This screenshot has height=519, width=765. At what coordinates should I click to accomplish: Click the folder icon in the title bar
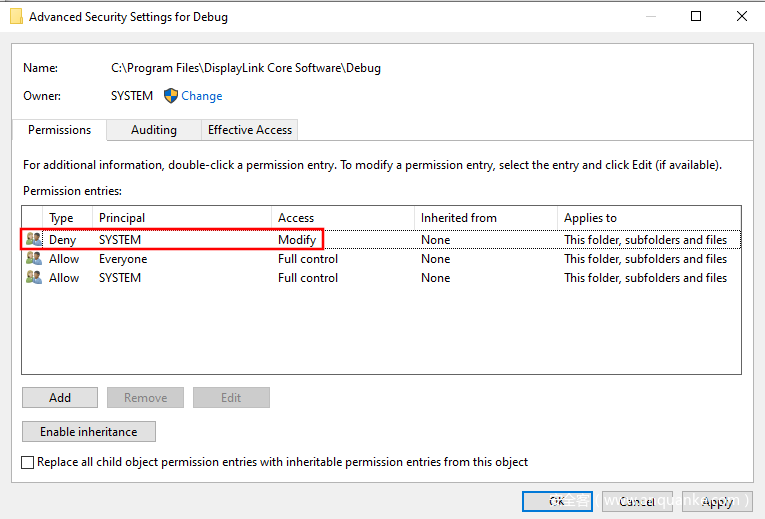[x=16, y=17]
